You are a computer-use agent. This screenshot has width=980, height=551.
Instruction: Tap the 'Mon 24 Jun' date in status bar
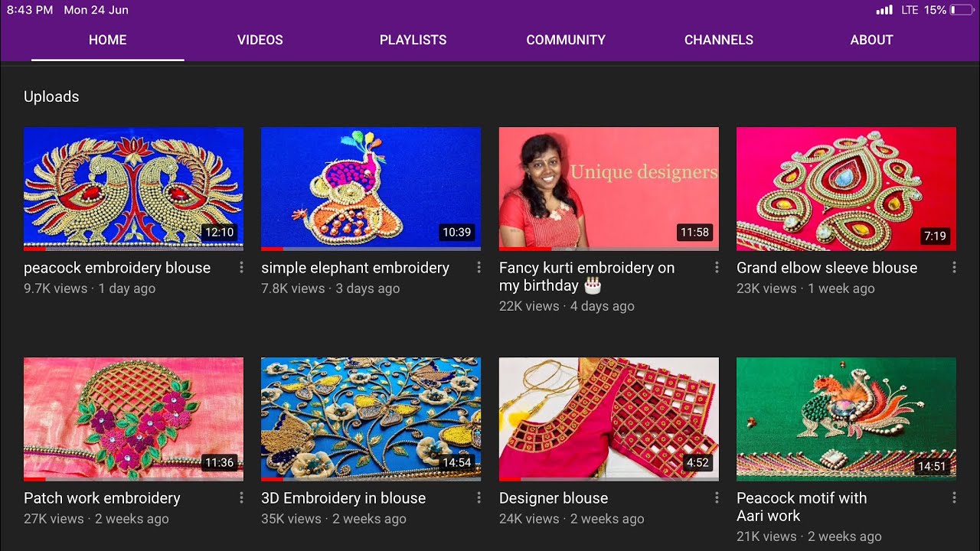click(x=96, y=10)
